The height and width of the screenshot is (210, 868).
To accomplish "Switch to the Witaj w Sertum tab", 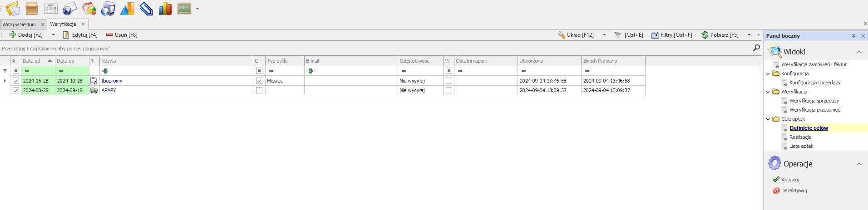I will click(x=19, y=24).
